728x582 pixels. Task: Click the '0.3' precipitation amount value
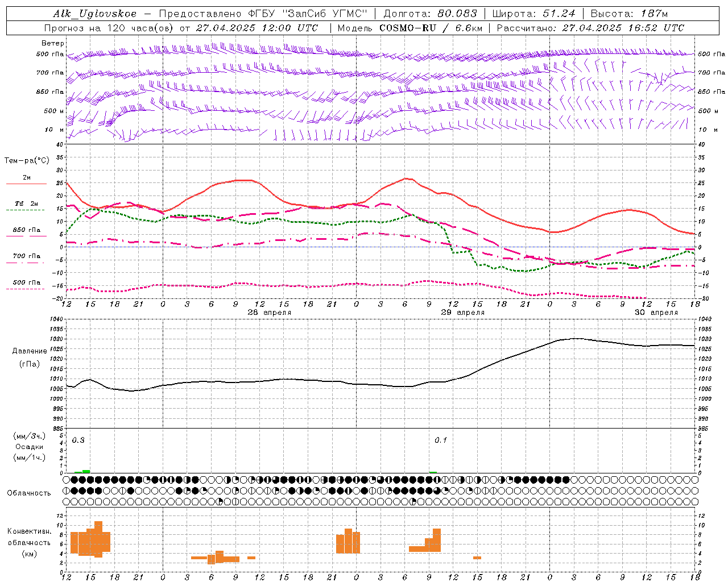point(78,440)
